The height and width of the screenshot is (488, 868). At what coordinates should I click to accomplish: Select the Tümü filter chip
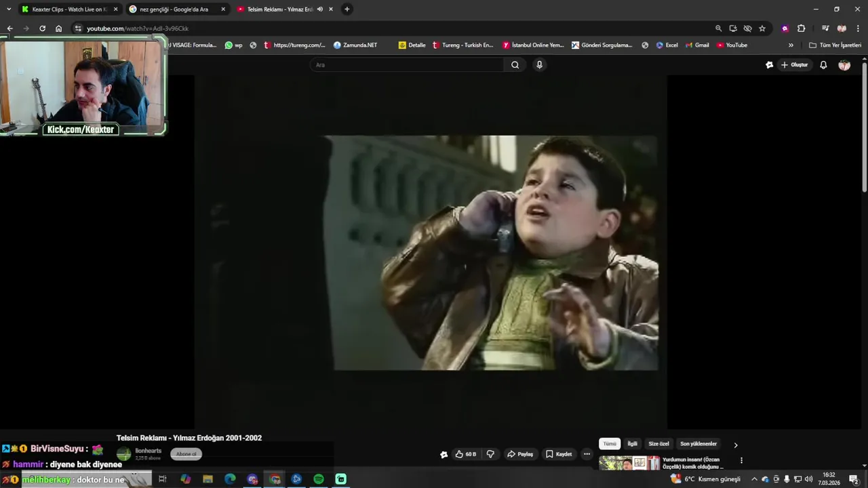coord(610,444)
